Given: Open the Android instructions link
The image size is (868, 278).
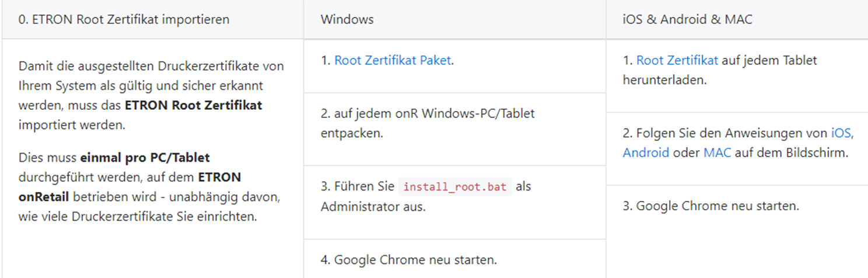Looking at the screenshot, I should point(646,153).
